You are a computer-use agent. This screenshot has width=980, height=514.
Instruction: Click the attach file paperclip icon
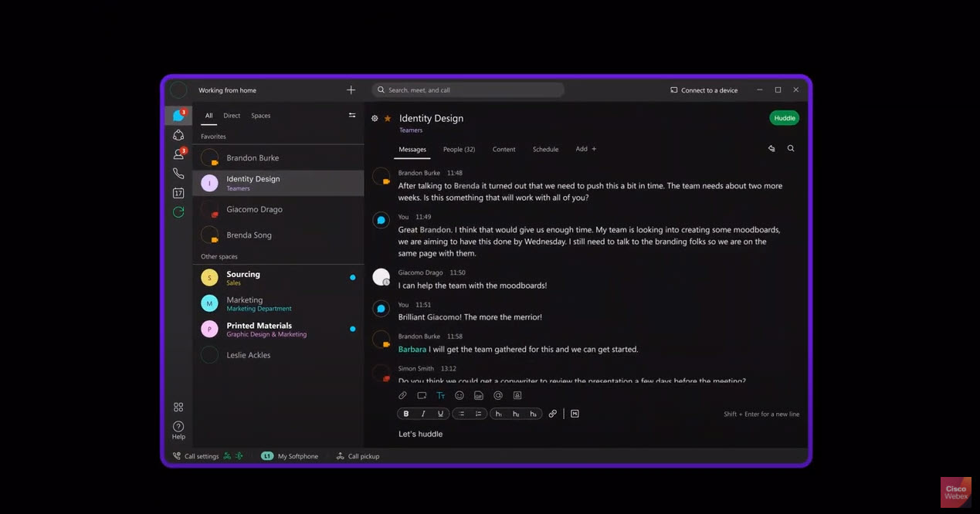402,395
